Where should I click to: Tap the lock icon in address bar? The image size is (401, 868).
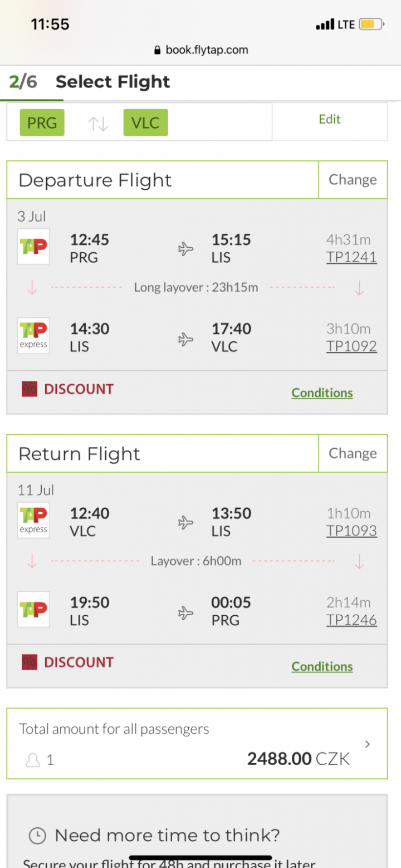point(158,50)
